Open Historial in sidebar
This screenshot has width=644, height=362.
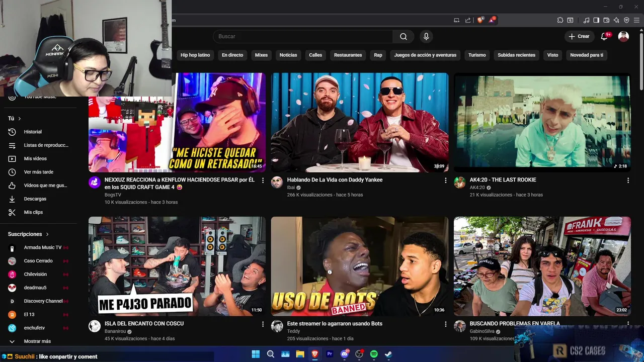(x=39, y=132)
